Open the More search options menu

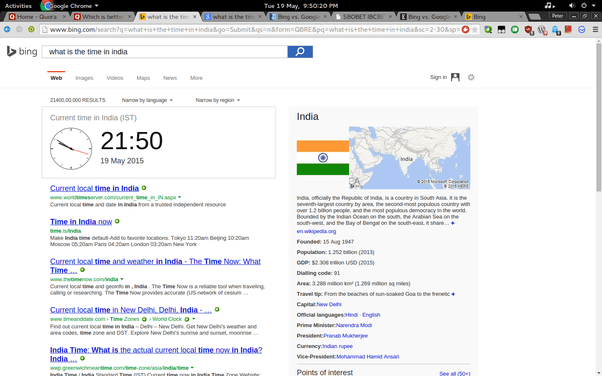coord(196,78)
